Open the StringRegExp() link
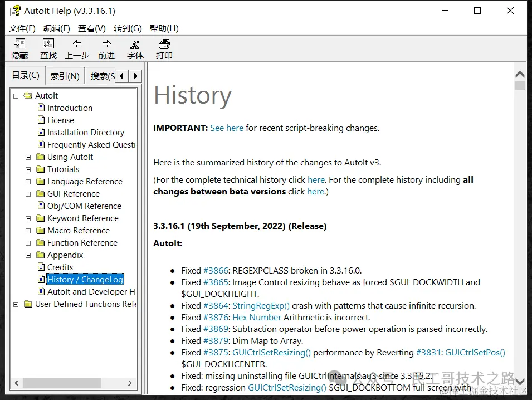The image size is (532, 400). click(x=261, y=305)
